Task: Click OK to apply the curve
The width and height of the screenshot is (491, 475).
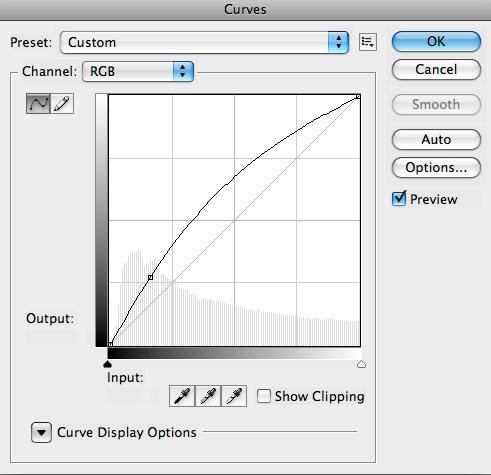Action: click(x=436, y=42)
